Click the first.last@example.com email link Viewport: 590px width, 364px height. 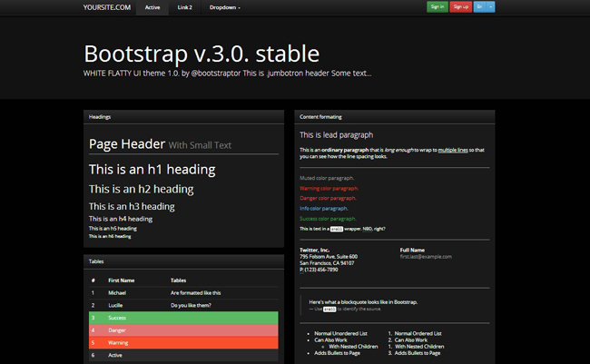coord(426,257)
